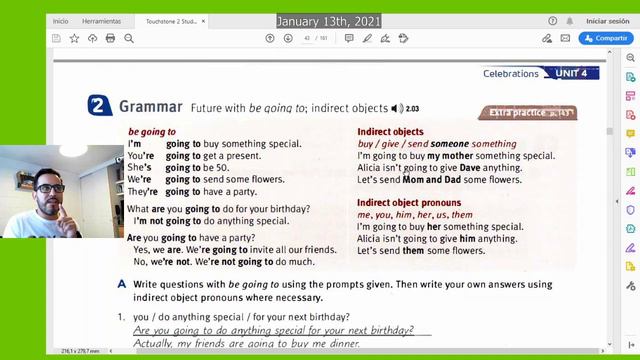Go to next page arrow
640x360 pixels.
pyautogui.click(x=288, y=38)
